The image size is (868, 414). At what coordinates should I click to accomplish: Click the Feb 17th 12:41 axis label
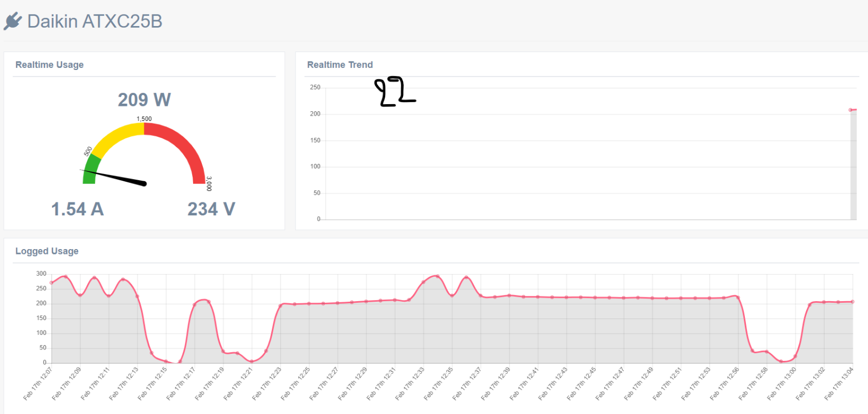click(525, 384)
